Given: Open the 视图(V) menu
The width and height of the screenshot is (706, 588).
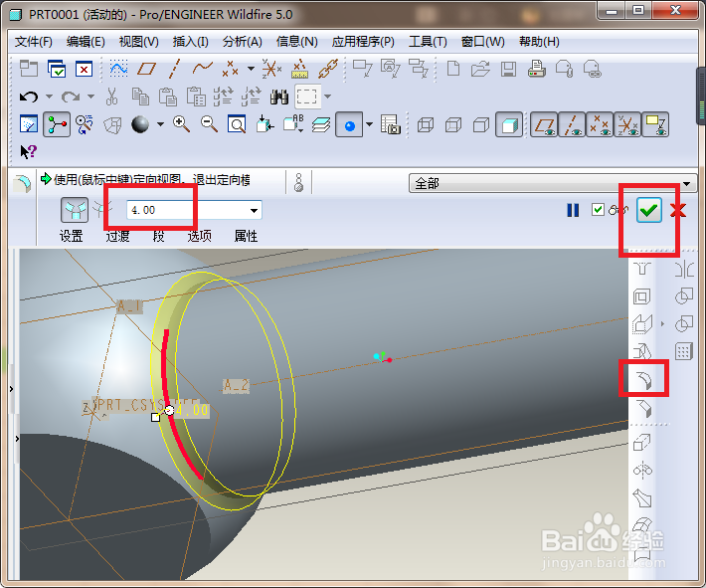Looking at the screenshot, I should click(138, 42).
